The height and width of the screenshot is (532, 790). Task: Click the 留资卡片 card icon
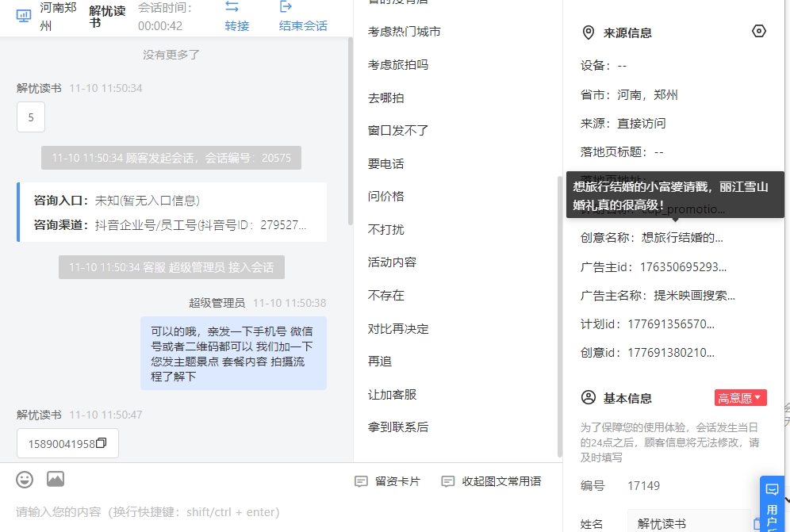click(x=361, y=481)
